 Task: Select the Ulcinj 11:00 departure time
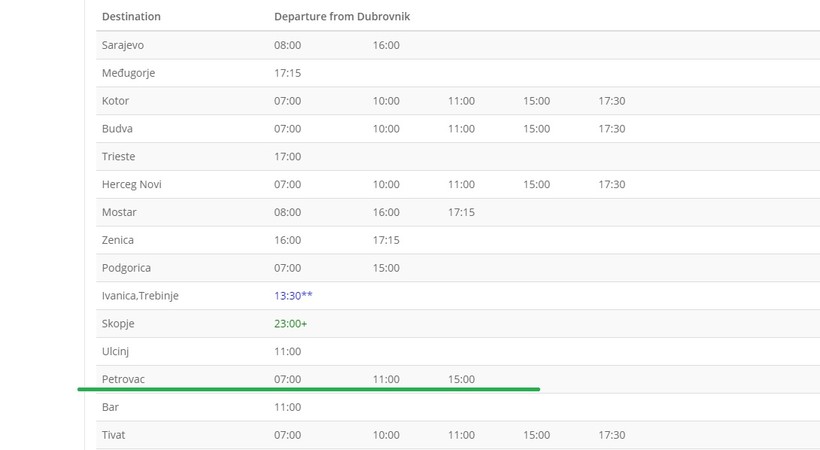click(288, 351)
